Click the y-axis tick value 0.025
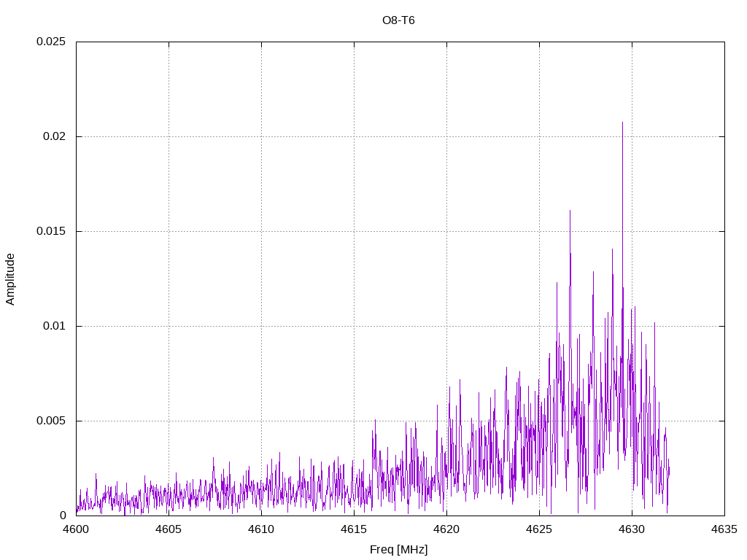This screenshot has width=747, height=560. [51, 42]
